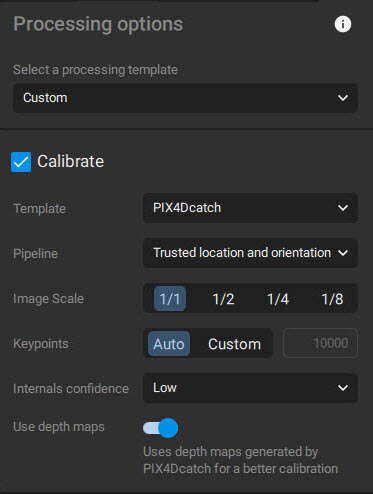Turn off the Use depth maps switch

tap(161, 428)
